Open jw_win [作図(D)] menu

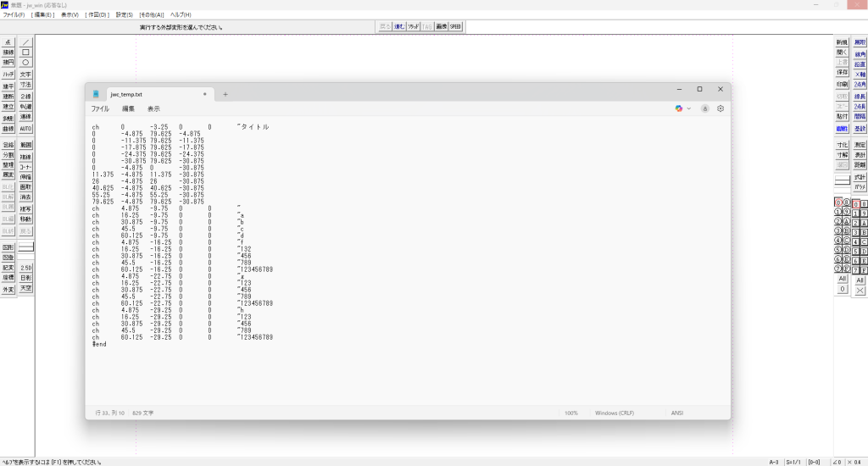coord(97,15)
